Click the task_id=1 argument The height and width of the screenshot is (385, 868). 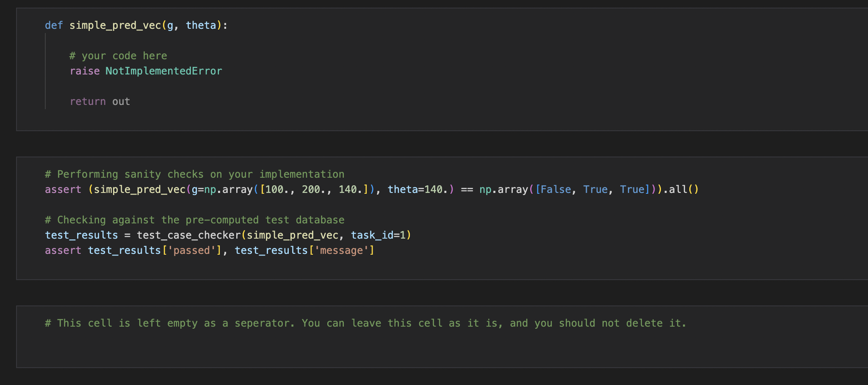(x=379, y=235)
